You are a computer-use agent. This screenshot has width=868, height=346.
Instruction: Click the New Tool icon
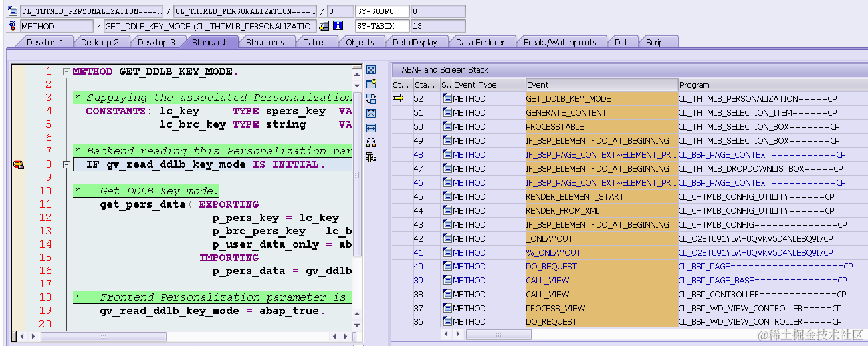pos(371,84)
